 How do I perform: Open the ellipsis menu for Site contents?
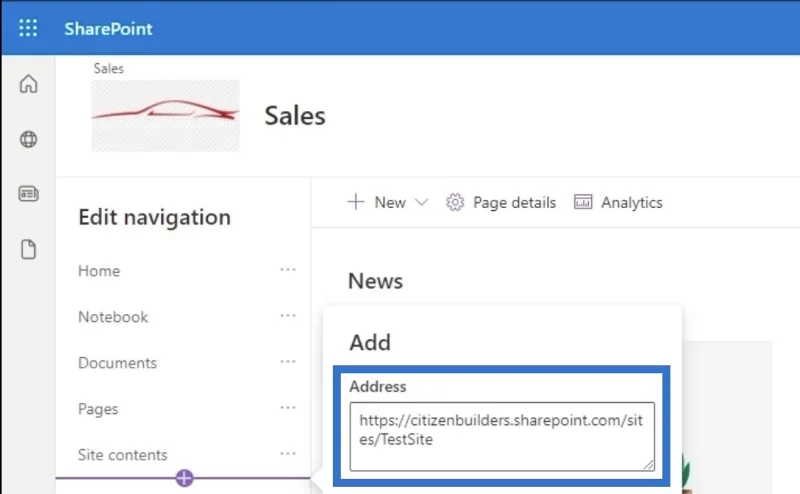pyautogui.click(x=288, y=453)
